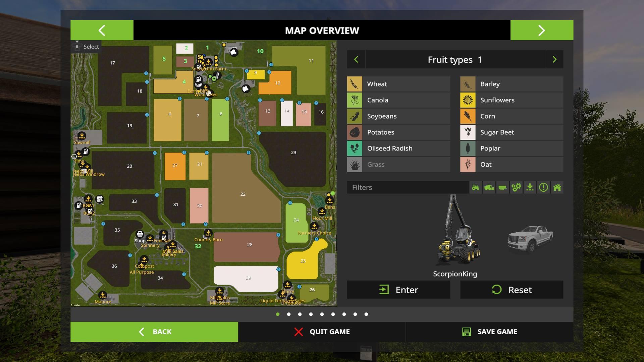Image resolution: width=644 pixels, height=362 pixels.
Task: Click Enter button to load farm
Action: click(x=398, y=289)
